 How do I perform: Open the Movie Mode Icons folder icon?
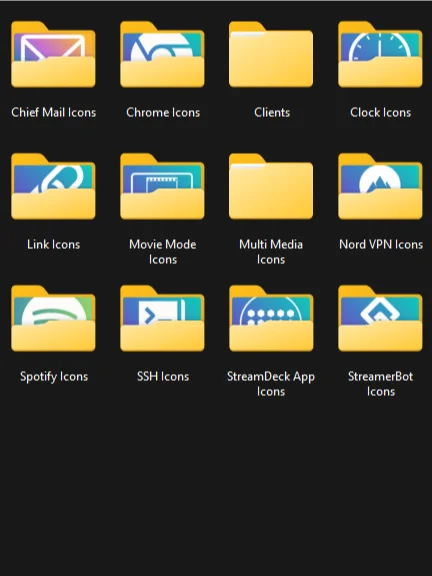[162, 186]
